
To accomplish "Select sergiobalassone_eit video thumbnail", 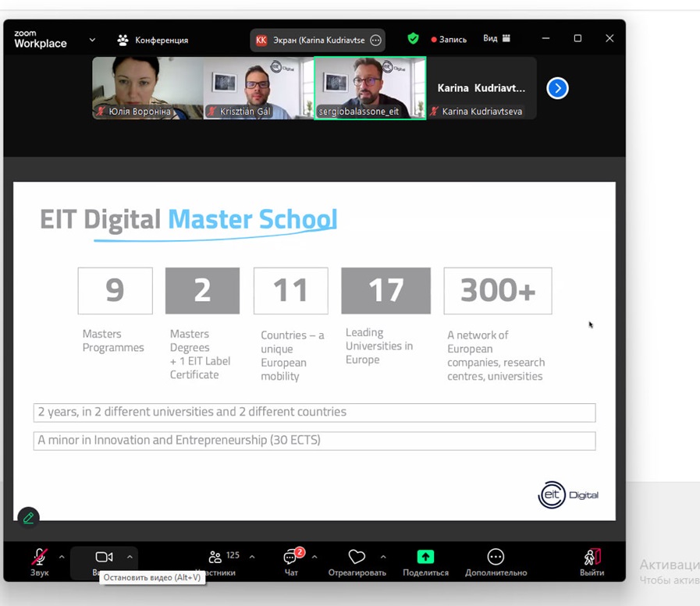I will pyautogui.click(x=370, y=88).
